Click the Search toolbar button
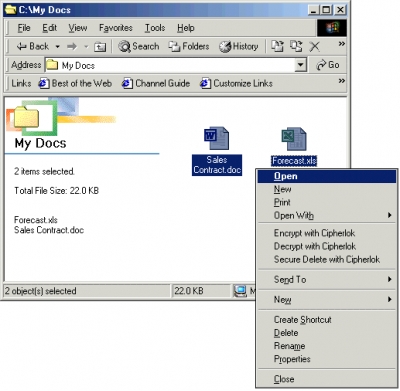The height and width of the screenshot is (391, 400). 139,46
